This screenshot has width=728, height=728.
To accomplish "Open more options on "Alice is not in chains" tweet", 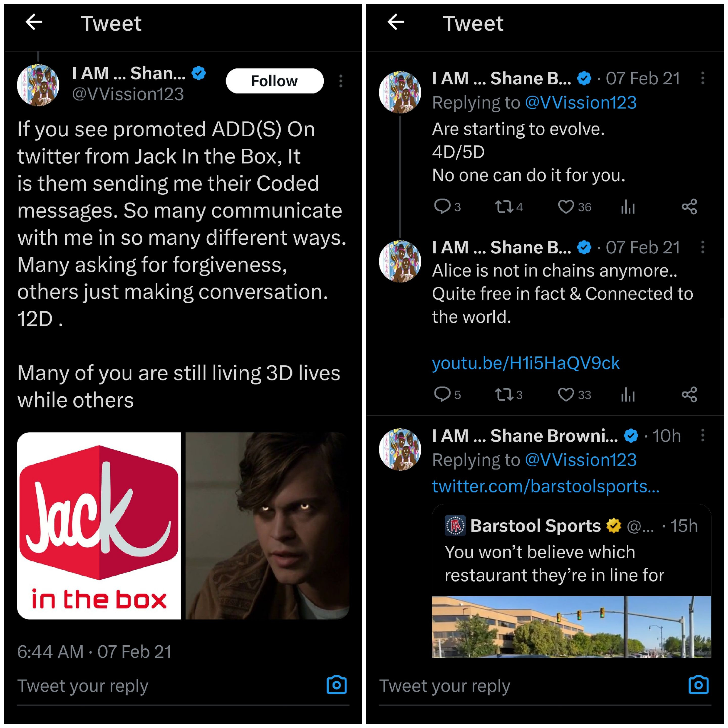I will tap(702, 247).
